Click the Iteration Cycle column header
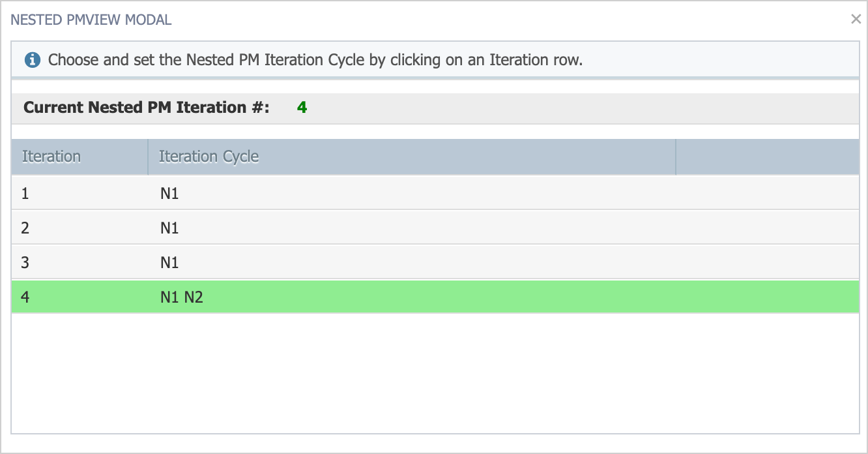 (x=209, y=157)
